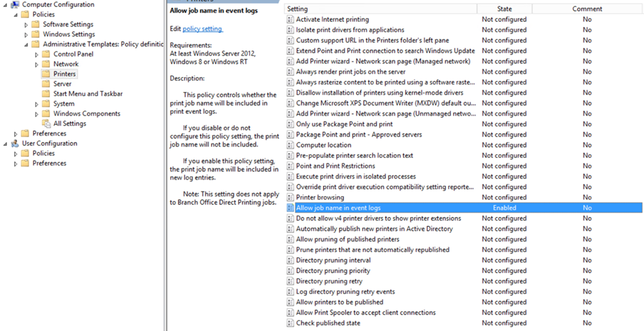644x331 pixels.
Task: Select Add Printer wizard Managed network policy
Action: tap(383, 62)
